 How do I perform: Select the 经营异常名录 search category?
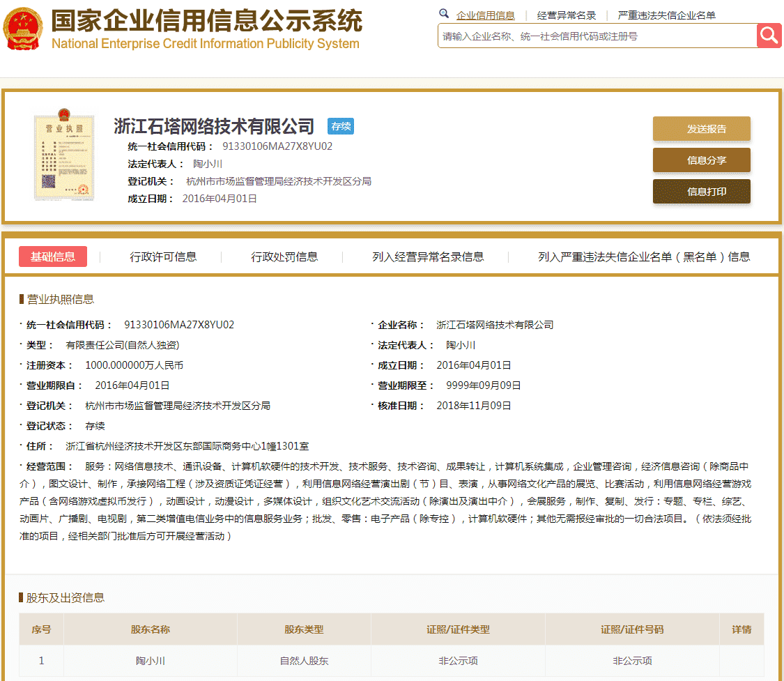click(566, 15)
